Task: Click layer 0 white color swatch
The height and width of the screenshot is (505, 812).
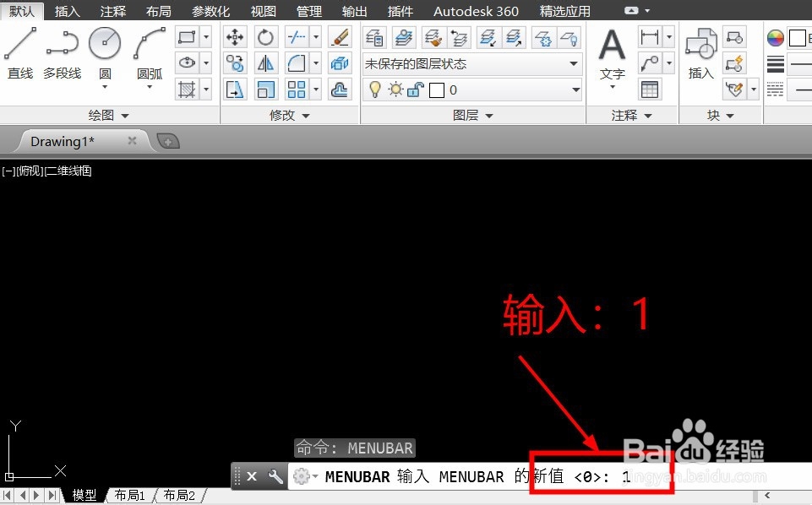Action: click(437, 90)
